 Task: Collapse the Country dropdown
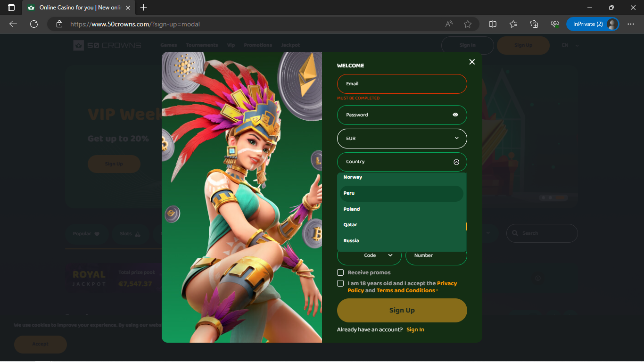[456, 162]
